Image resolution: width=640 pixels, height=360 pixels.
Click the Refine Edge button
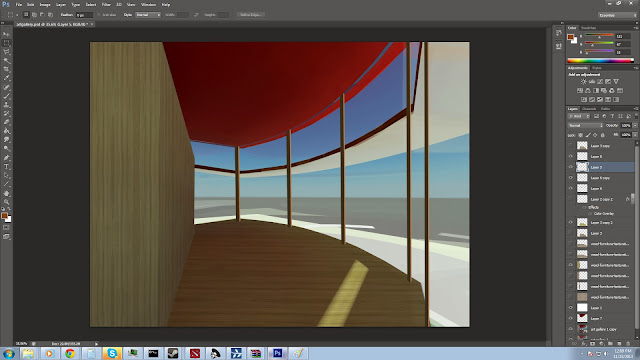[251, 15]
